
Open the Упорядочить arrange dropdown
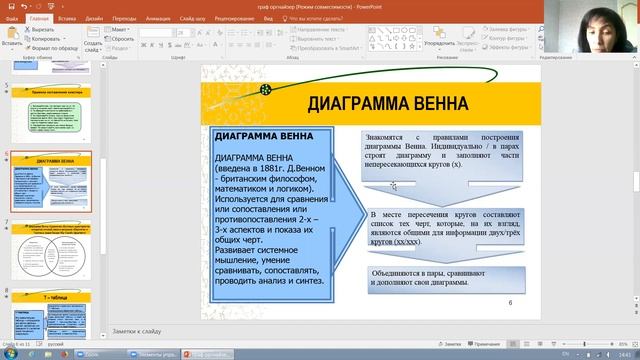[x=439, y=38]
